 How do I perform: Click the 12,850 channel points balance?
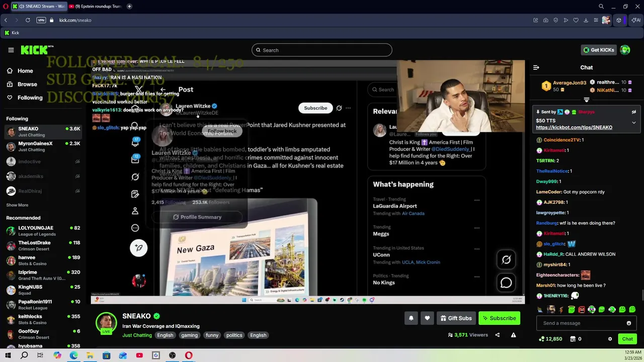550,339
